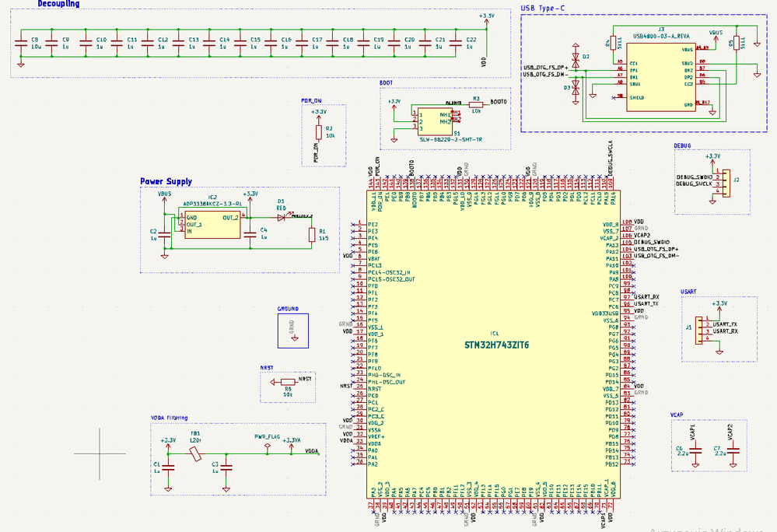Select resistor R3 10k in BOOT block
This screenshot has width=777, height=532.
pyautogui.click(x=476, y=105)
